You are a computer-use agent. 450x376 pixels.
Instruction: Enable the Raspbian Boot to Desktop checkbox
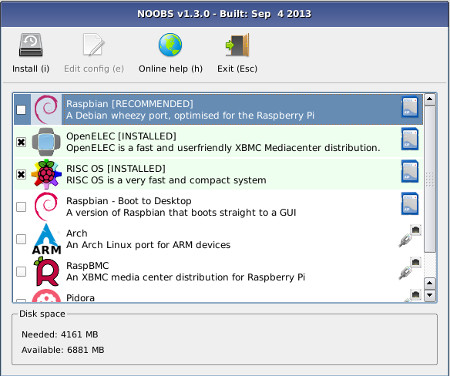[x=21, y=207]
